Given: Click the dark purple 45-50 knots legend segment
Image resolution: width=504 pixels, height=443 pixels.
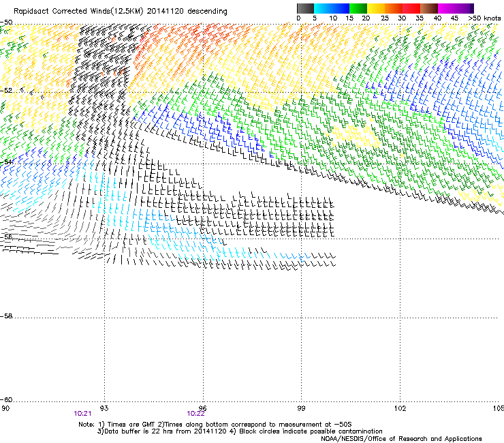Looking at the screenshot, I should (x=464, y=8).
